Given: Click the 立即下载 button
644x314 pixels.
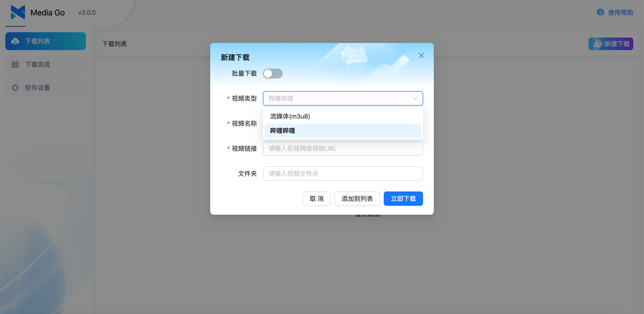Looking at the screenshot, I should click(x=403, y=199).
